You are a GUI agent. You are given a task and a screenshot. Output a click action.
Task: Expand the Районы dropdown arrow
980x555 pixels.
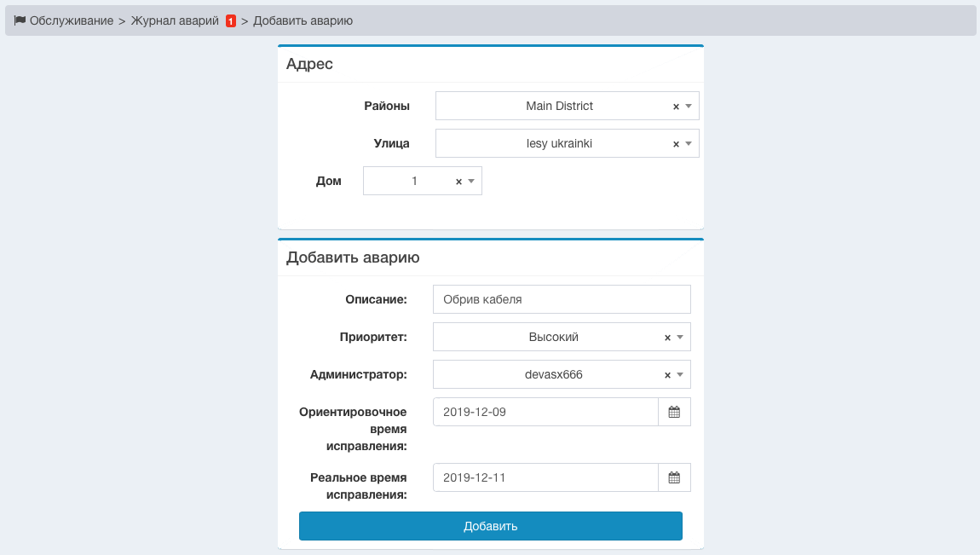(x=689, y=107)
